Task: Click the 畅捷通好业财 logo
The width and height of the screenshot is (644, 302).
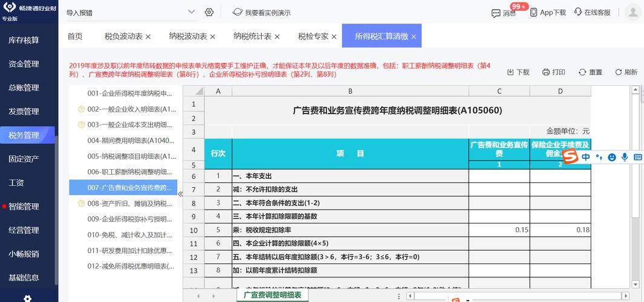Action: pyautogui.click(x=29, y=8)
